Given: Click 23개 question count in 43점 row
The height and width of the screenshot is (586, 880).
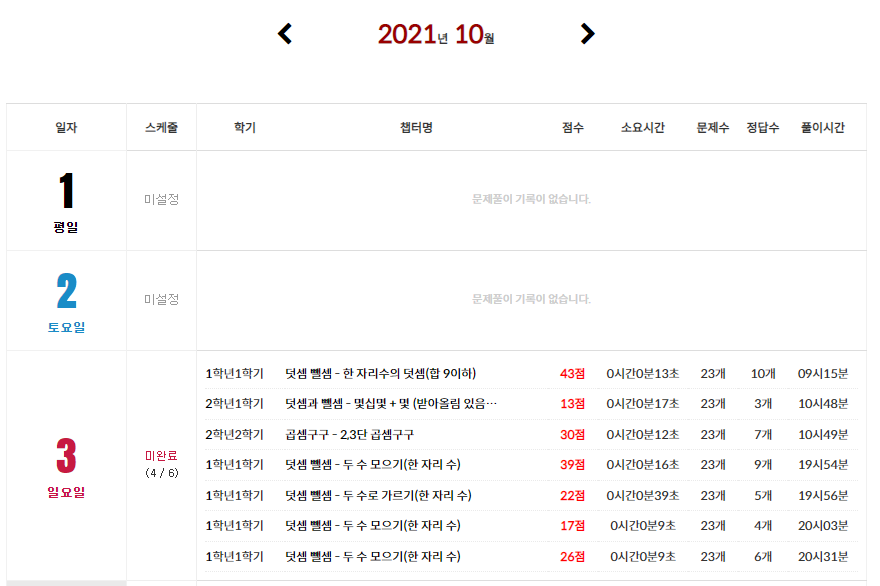Looking at the screenshot, I should tap(713, 374).
